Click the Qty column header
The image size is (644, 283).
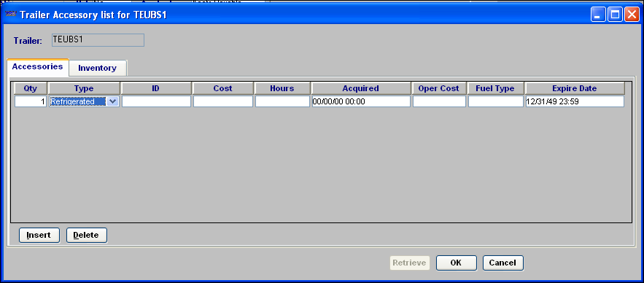(x=31, y=89)
